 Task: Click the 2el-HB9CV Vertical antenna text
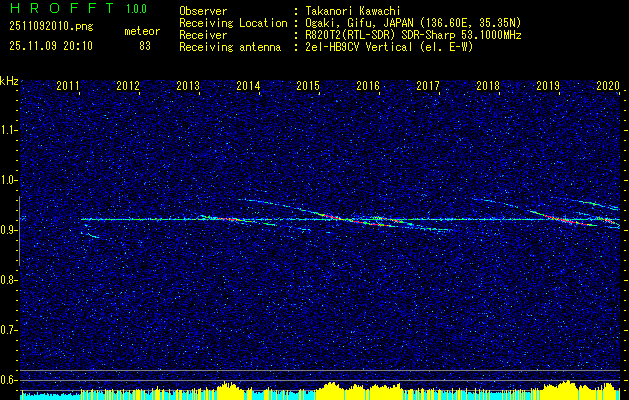point(389,47)
